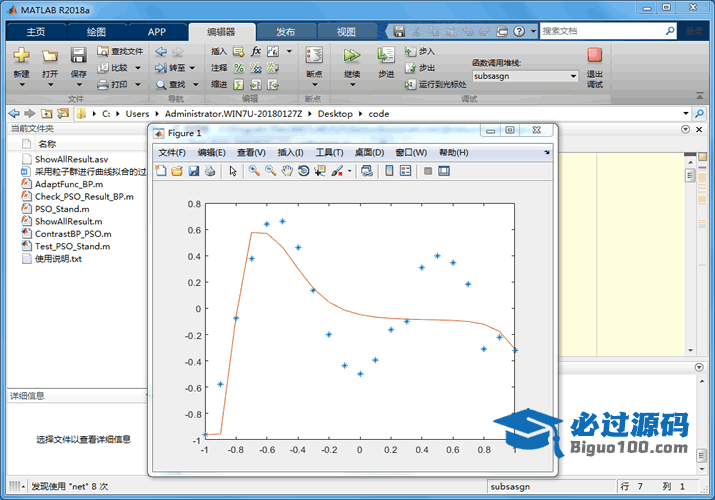Insert colorbar from figure toolbar
This screenshot has width=715, height=500.
click(389, 171)
